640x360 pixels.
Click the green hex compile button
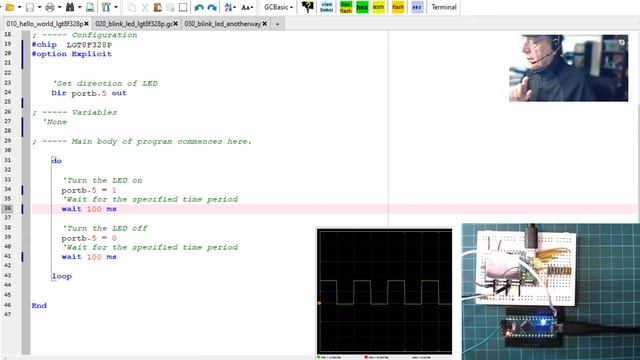[362, 7]
